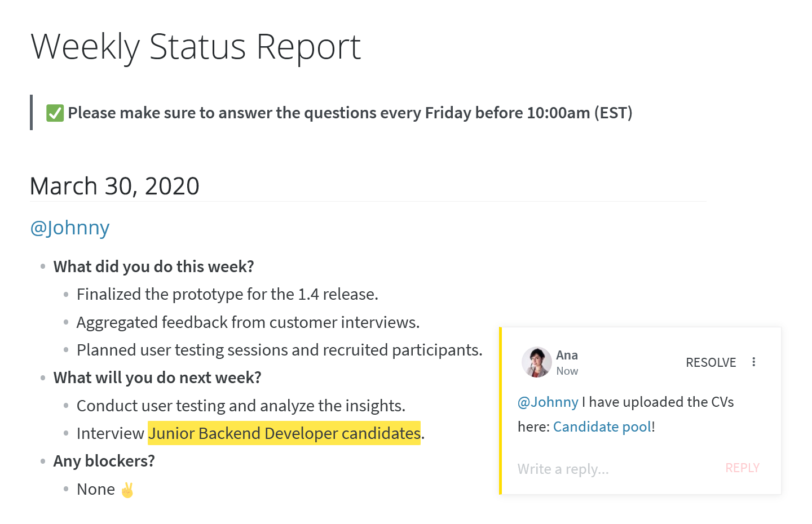The height and width of the screenshot is (524, 812).
Task: Click Ana's avatar in the comment
Action: 536,362
